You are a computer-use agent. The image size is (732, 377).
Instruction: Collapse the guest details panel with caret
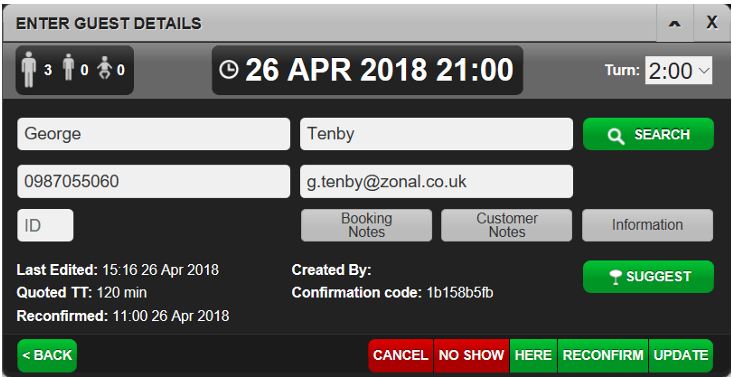point(675,23)
